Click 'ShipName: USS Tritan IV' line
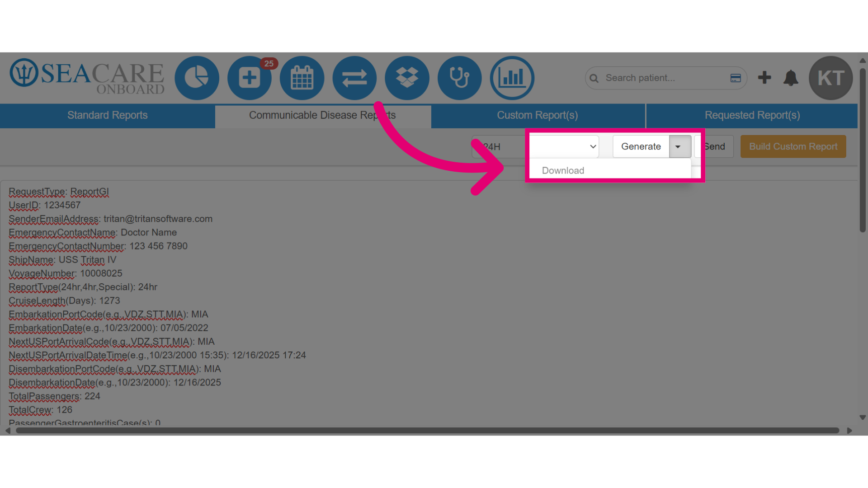This screenshot has width=868, height=488. point(62,260)
